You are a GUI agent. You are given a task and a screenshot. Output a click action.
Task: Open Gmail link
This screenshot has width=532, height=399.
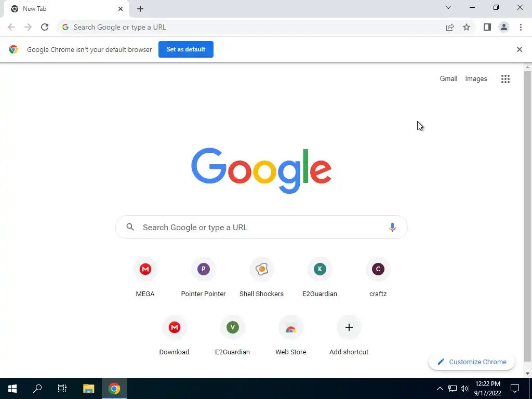pos(448,79)
